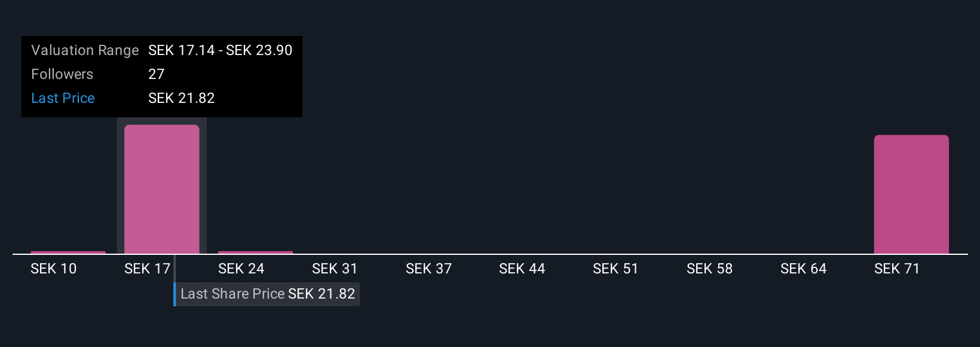980x347 pixels.
Task: Select the SEK 31 axis label
Action: tap(335, 269)
